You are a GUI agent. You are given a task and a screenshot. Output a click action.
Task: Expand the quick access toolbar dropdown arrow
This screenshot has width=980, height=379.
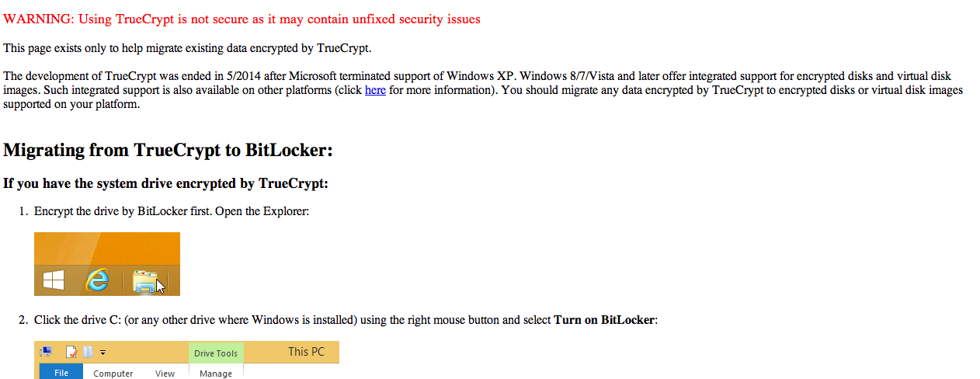pyautogui.click(x=103, y=353)
